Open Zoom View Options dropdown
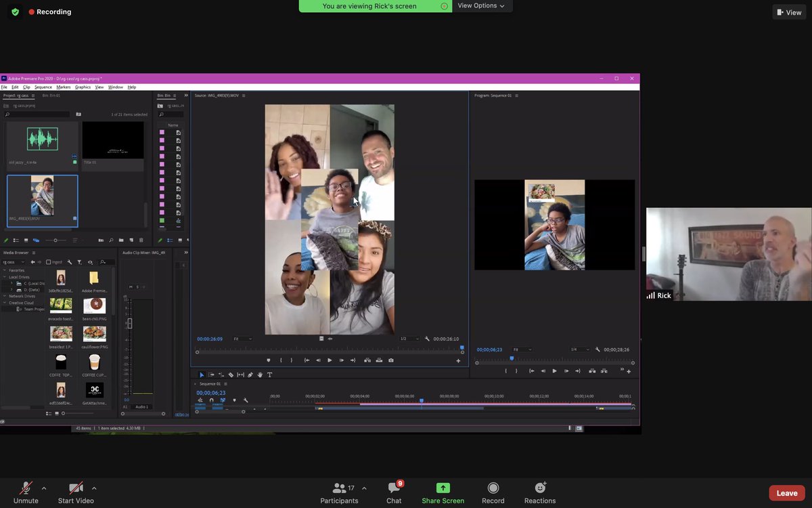This screenshot has height=508, width=812. tap(481, 5)
